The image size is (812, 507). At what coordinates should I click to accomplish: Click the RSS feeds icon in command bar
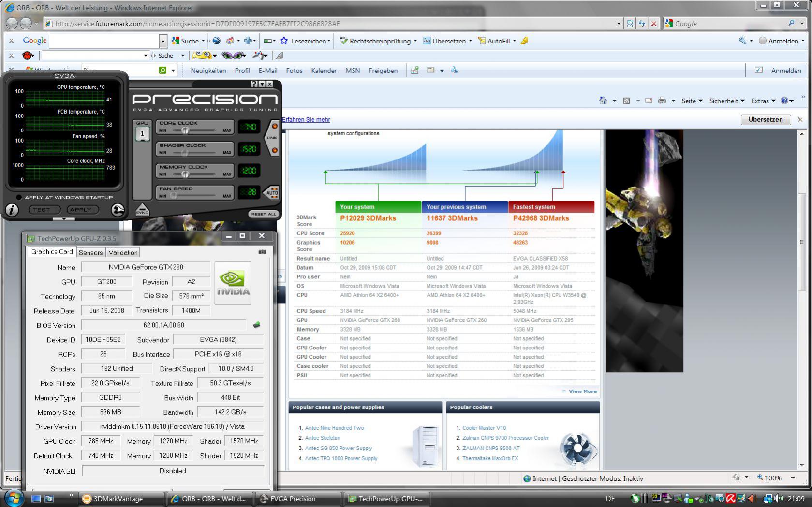(626, 101)
